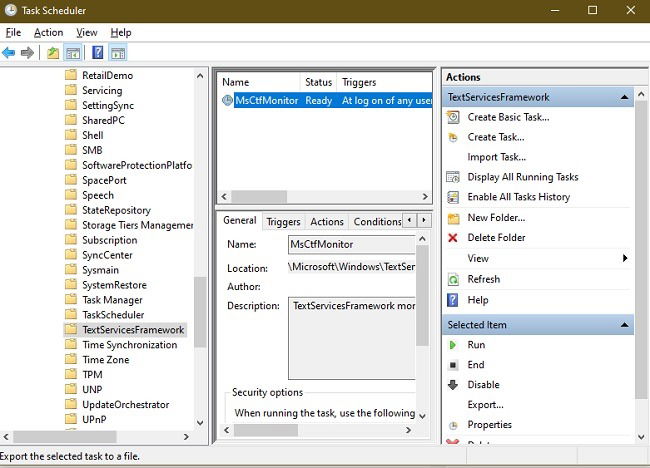Viewport: 650px width, 468px height.
Task: Switch to the General tab
Action: tap(240, 220)
